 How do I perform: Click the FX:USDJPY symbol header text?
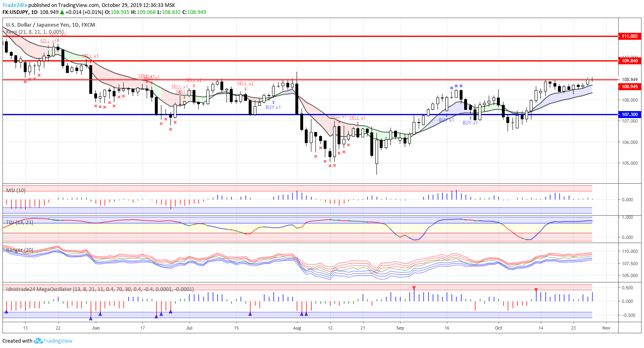pos(15,12)
